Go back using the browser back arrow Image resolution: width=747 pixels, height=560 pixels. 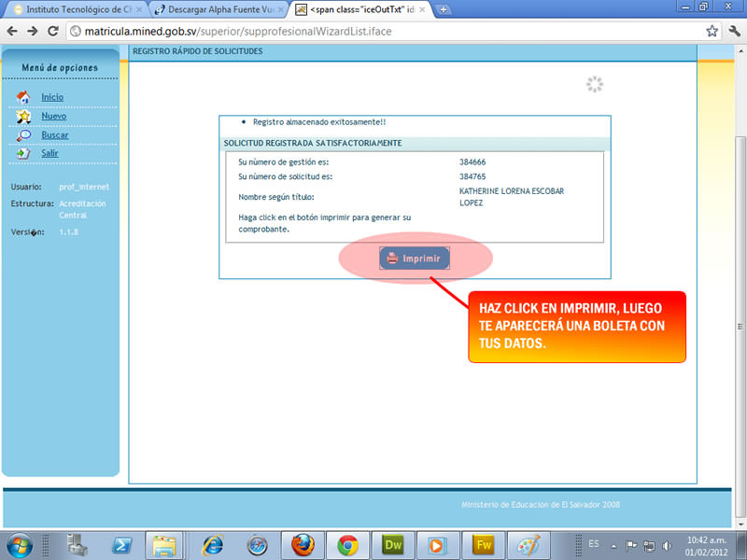[12, 30]
